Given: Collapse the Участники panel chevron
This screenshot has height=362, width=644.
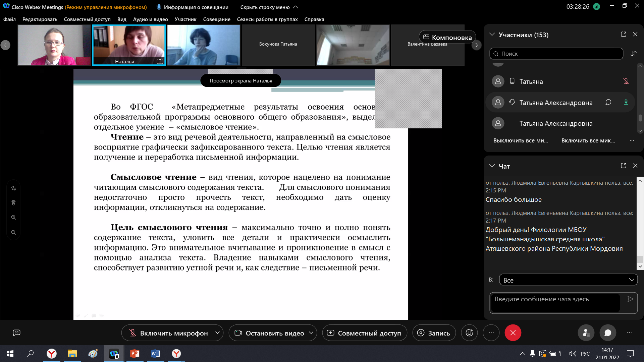Looking at the screenshot, I should click(x=492, y=35).
